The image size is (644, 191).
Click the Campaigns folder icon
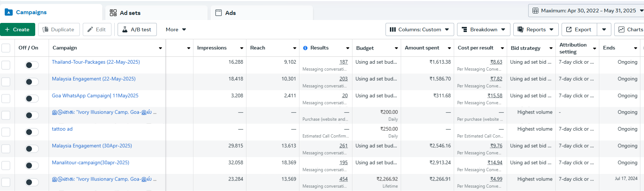pyautogui.click(x=9, y=12)
